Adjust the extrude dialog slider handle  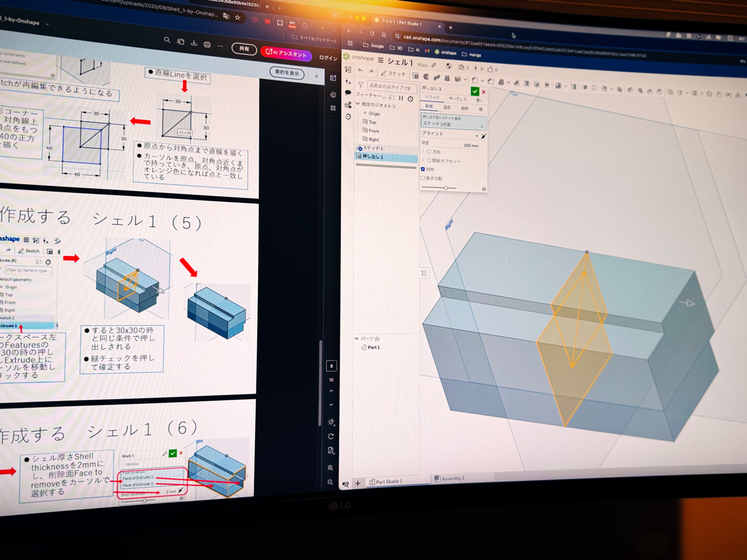[x=446, y=188]
